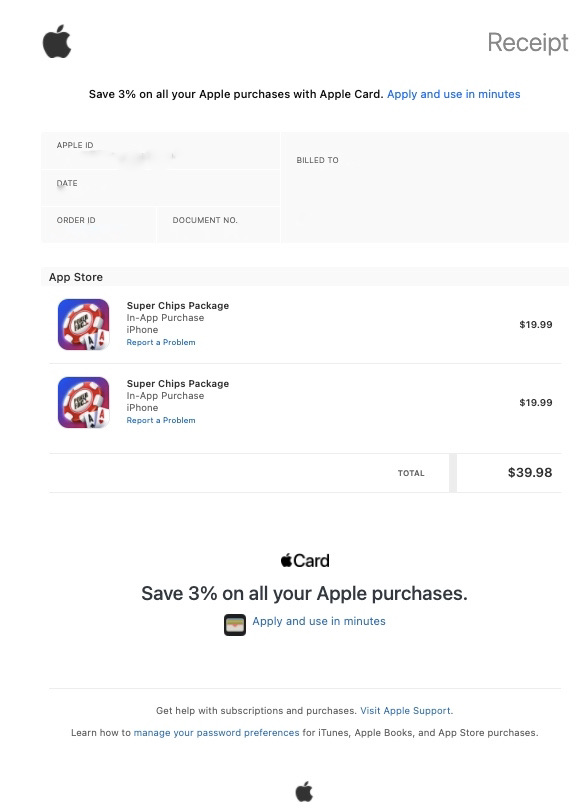Visit Apple Support link

point(406,710)
